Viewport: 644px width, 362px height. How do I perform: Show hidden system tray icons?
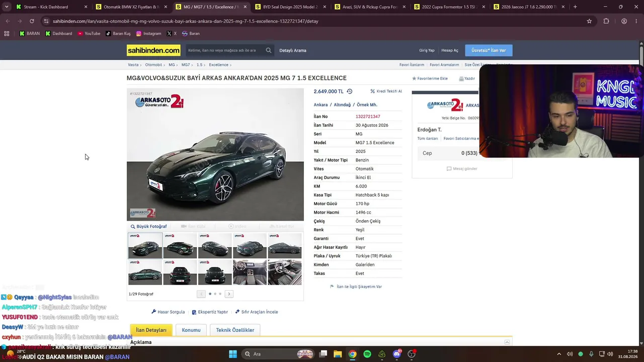click(x=558, y=354)
